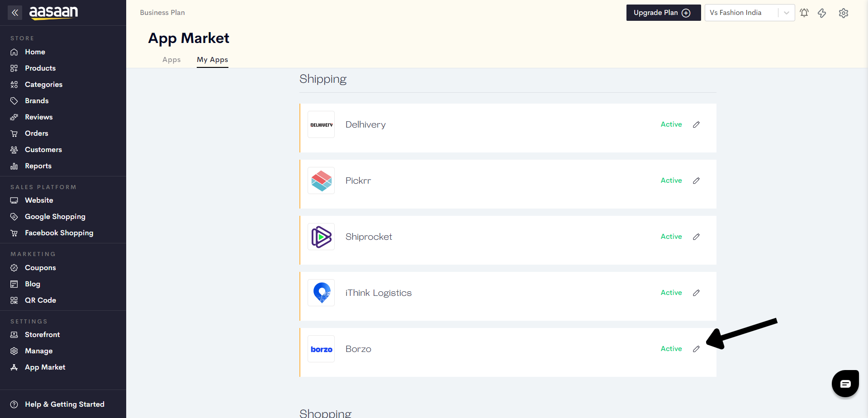This screenshot has height=418, width=868.
Task: Click the Delhivery logo thumbnail
Action: (x=321, y=124)
